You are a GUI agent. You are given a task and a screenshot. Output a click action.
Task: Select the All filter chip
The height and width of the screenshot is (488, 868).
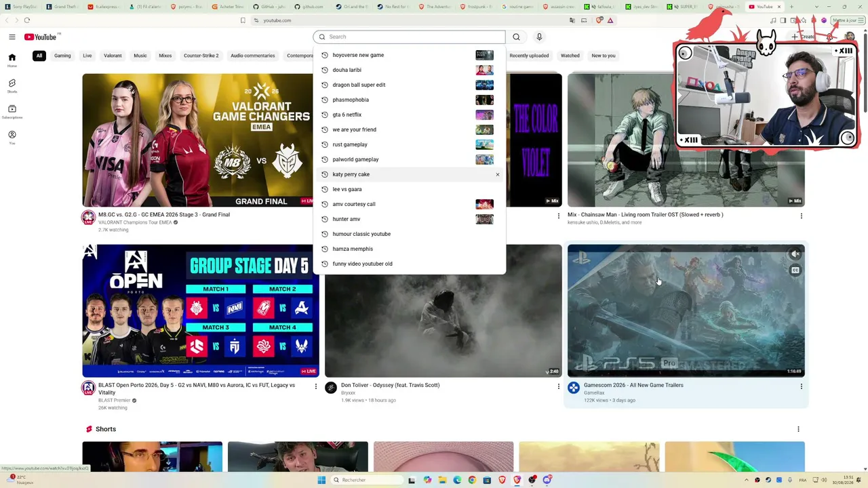[39, 56]
